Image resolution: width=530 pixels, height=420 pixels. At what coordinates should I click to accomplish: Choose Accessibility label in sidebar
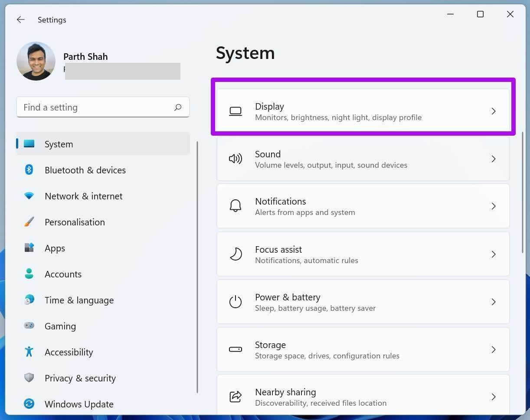(x=69, y=352)
